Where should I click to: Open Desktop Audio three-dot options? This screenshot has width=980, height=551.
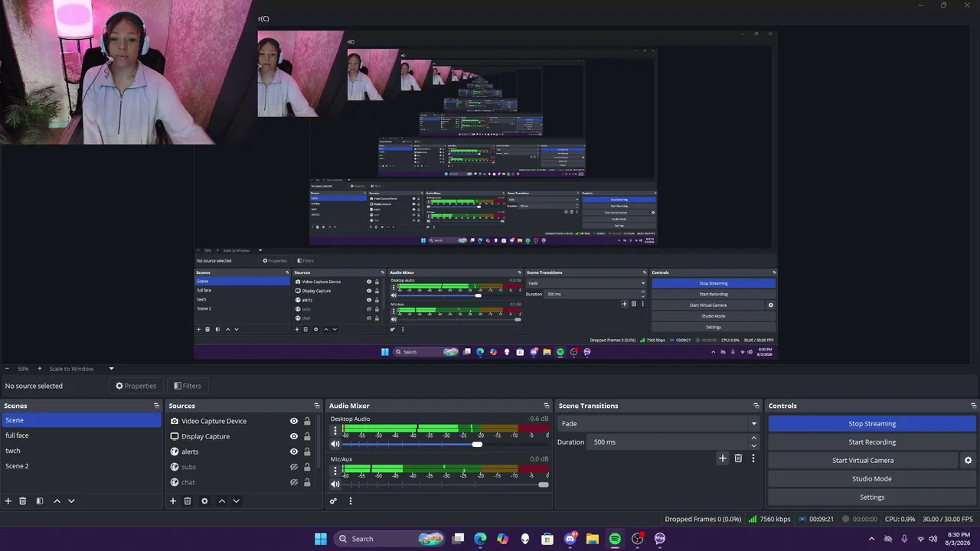(335, 431)
